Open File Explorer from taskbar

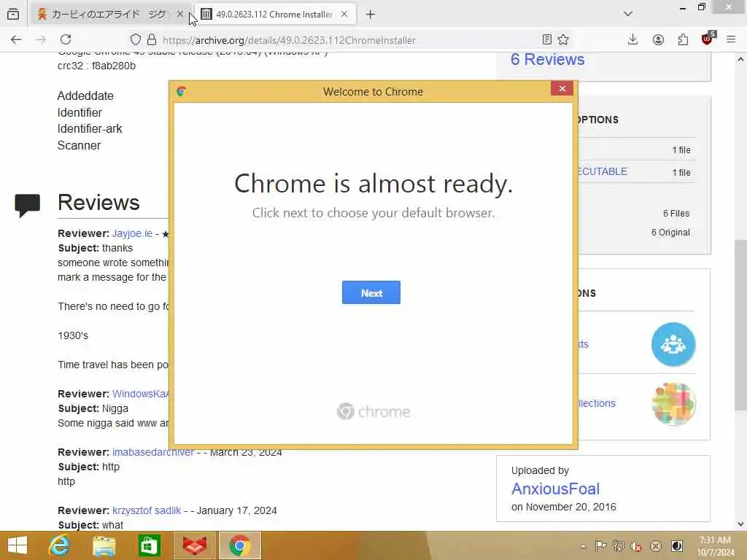tap(104, 545)
